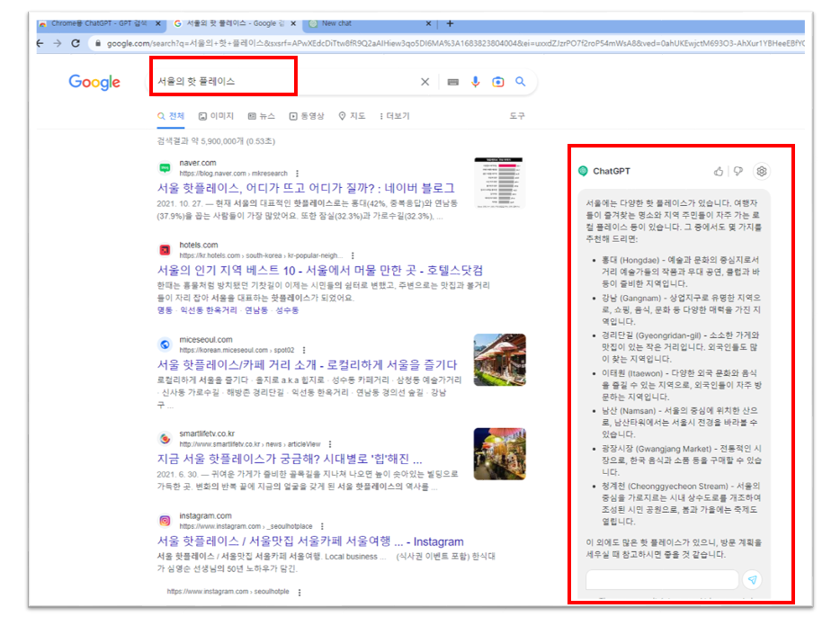This screenshot has height=626, width=840.
Task: Open the Naver blog result 서울 핫플레이스, 어디가 뜨고
Action: coord(306,188)
